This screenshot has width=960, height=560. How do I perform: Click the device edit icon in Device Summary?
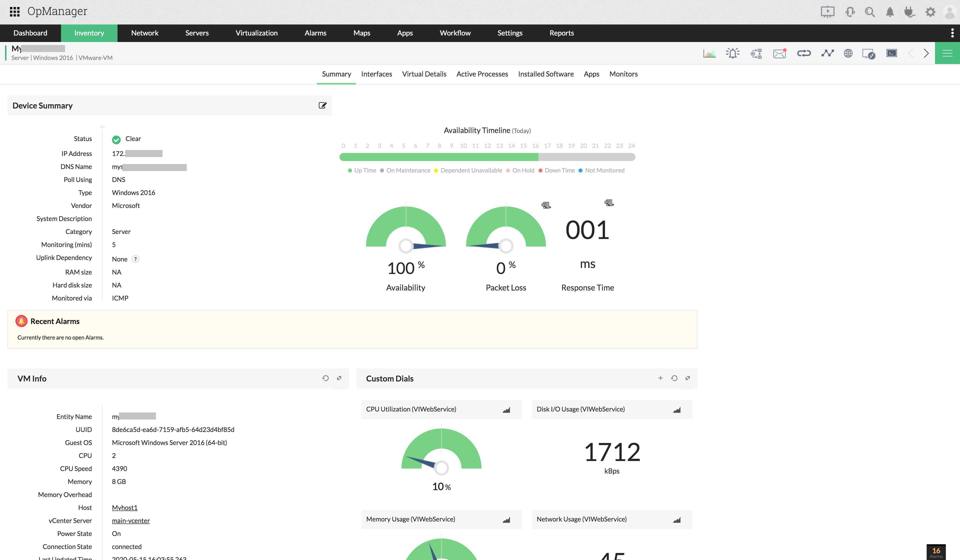coord(323,105)
